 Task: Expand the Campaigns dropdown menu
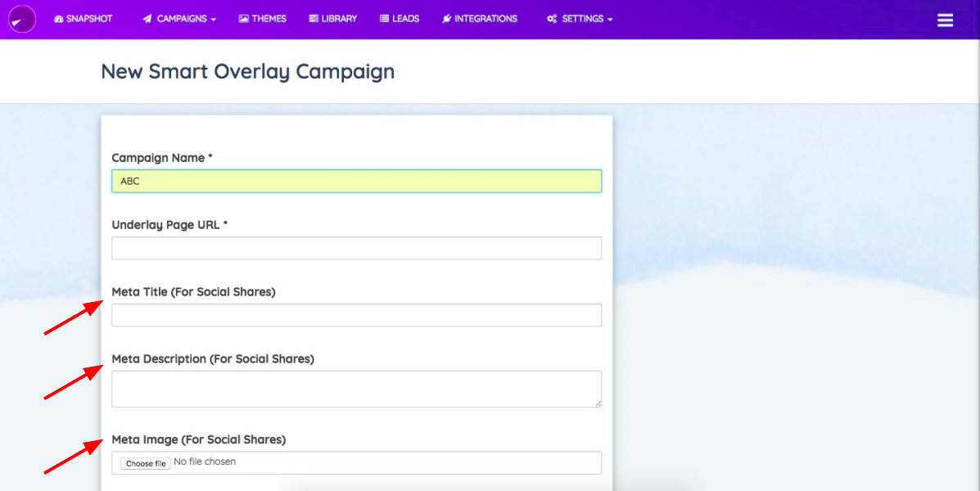pyautogui.click(x=179, y=19)
